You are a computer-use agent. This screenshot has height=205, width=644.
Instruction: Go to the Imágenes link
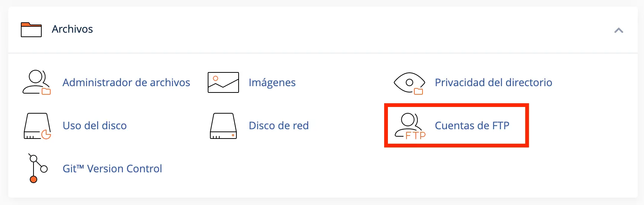coord(272,82)
